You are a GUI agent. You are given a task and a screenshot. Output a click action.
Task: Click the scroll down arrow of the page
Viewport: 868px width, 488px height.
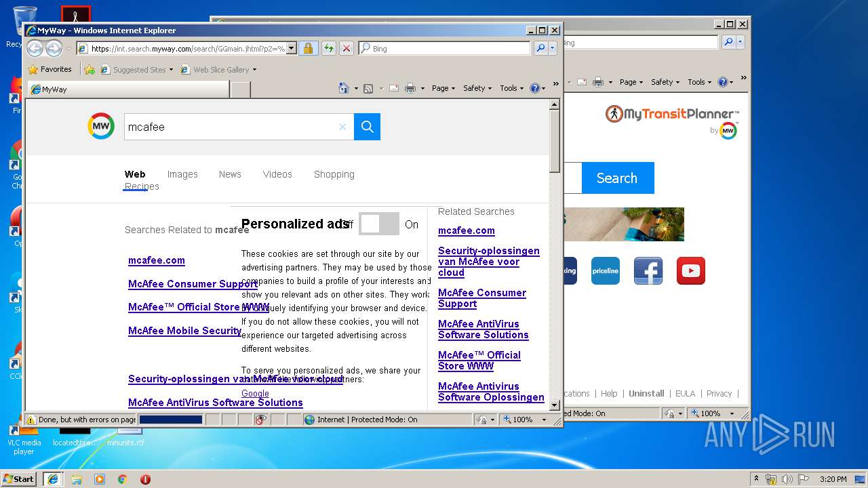(x=554, y=405)
